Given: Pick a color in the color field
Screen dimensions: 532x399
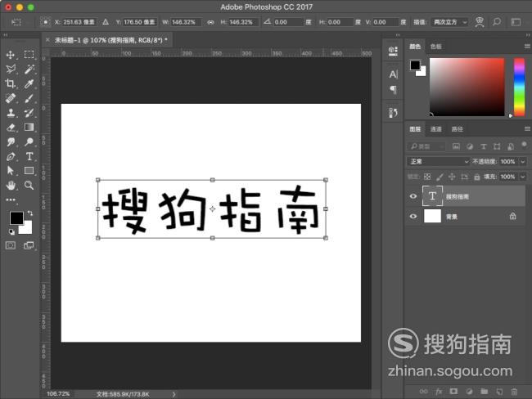Looking at the screenshot, I should coord(467,87).
